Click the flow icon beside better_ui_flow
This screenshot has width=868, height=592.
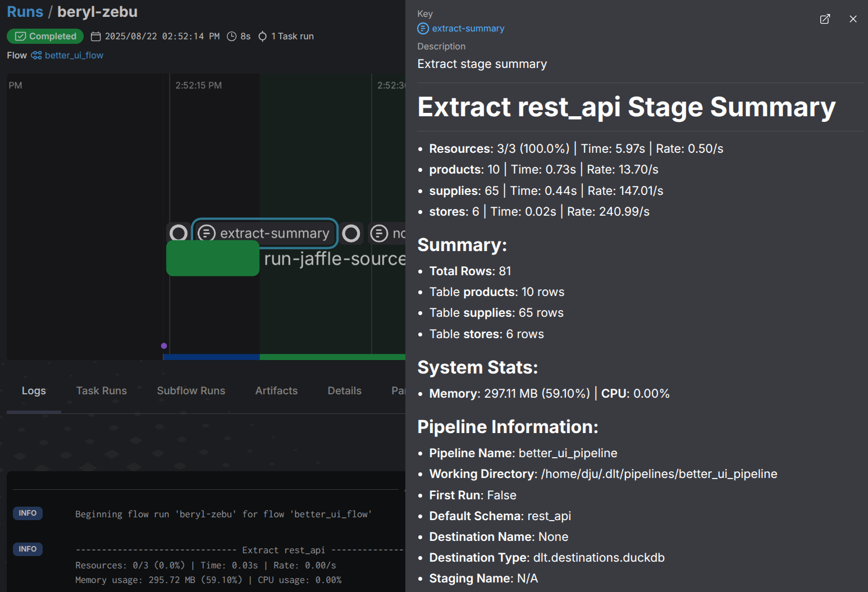pos(36,56)
